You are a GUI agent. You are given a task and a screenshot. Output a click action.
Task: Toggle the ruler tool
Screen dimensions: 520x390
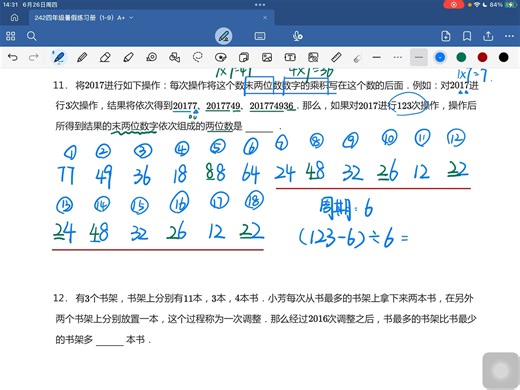336,57
